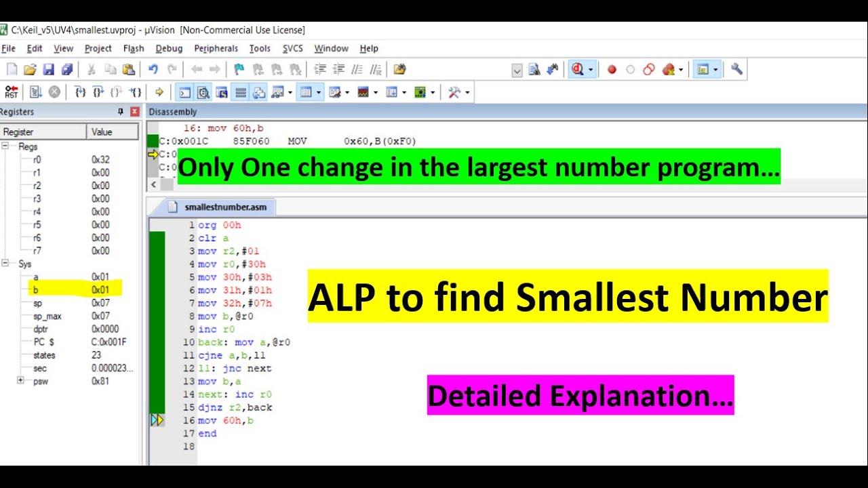Run the program with Run icon
868x488 pixels.
tap(36, 92)
